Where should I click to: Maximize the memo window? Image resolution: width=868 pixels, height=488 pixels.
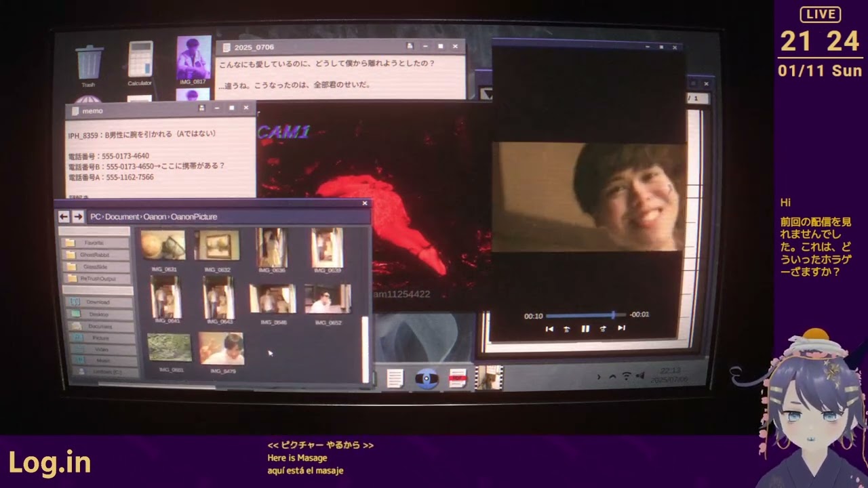(x=231, y=108)
